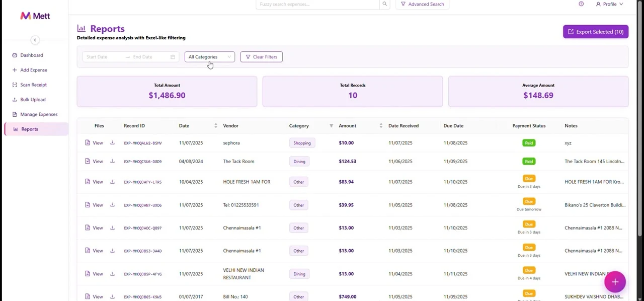Click the Date Received column header
This screenshot has height=301, width=644.
[404, 126]
